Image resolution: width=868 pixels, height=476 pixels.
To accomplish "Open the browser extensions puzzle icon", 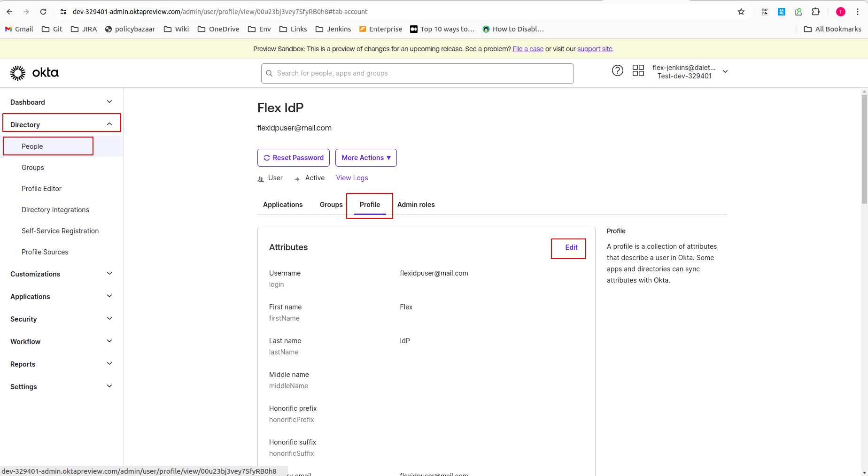I will pos(816,12).
